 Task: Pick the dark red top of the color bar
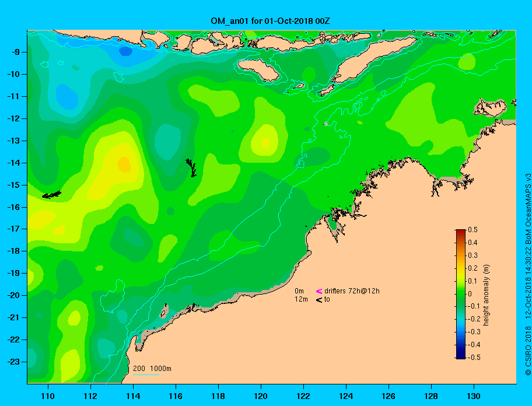pyautogui.click(x=461, y=232)
